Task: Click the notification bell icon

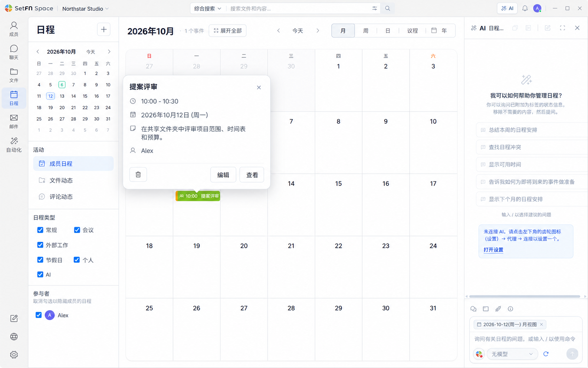Action: [525, 8]
